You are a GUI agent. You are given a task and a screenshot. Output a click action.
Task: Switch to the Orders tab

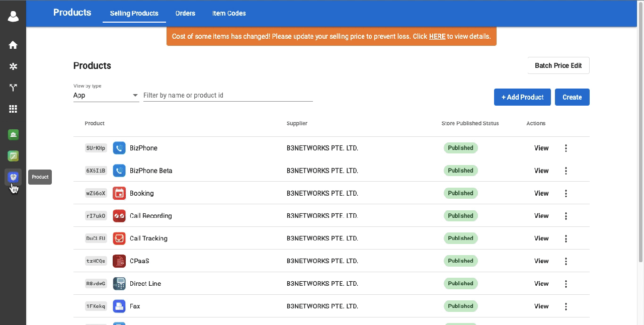185,13
